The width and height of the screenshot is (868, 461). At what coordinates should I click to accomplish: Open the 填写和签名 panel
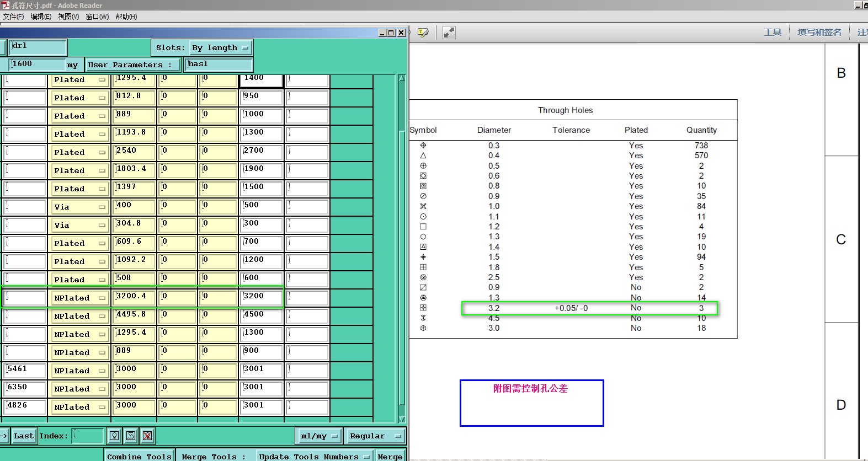click(819, 33)
